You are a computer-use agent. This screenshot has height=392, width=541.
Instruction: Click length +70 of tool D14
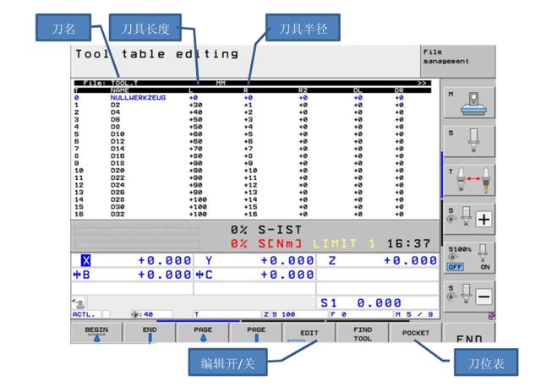[195, 149]
